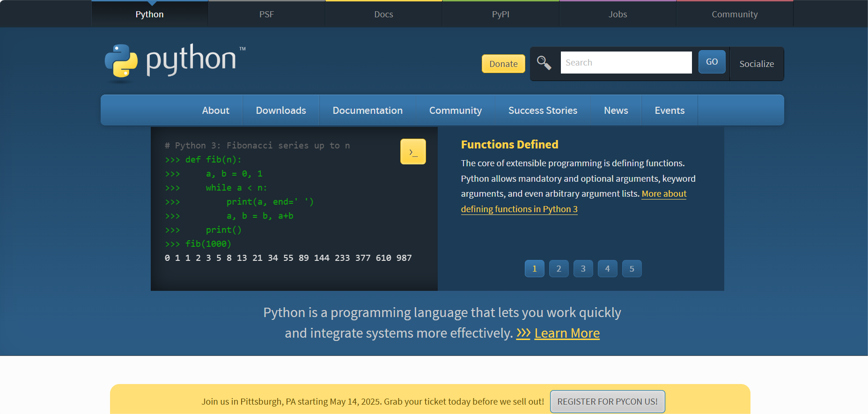This screenshot has height=414, width=868.
Task: Switch to the PSF top tab
Action: point(267,14)
